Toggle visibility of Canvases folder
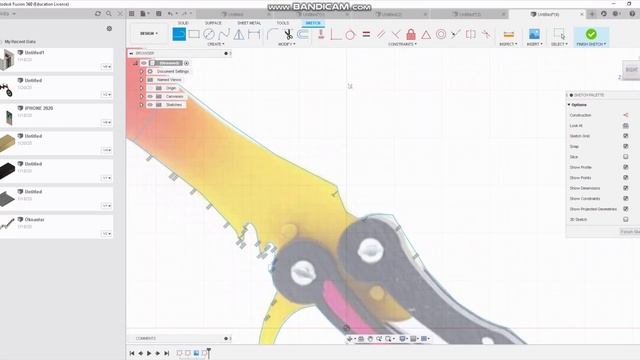 150,96
